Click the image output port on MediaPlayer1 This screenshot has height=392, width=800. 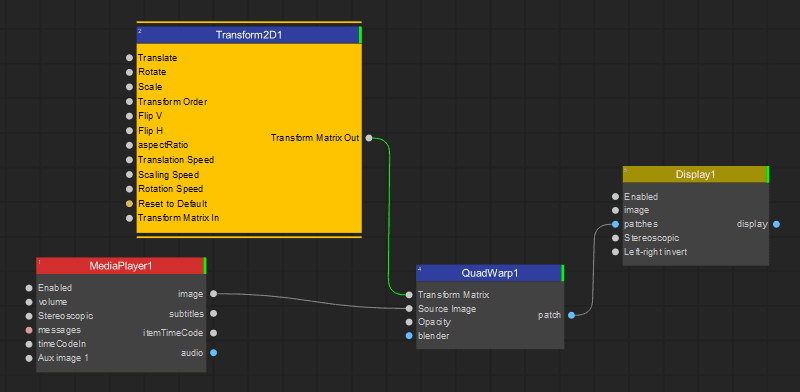click(x=213, y=293)
